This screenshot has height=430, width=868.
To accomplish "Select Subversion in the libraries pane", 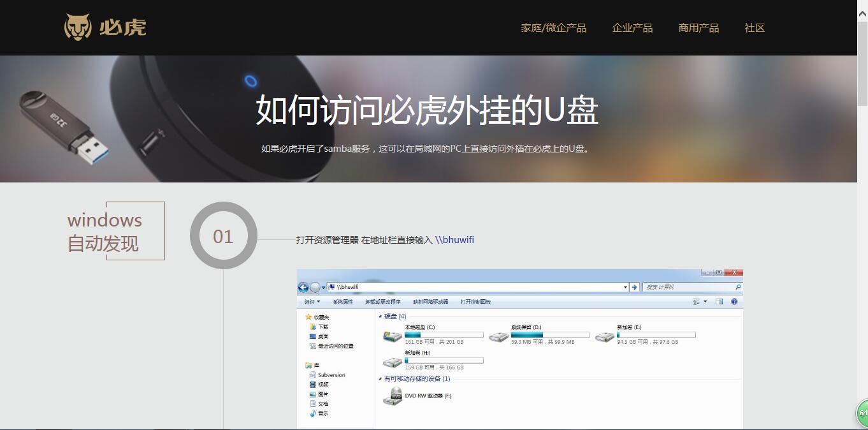I will pyautogui.click(x=331, y=374).
